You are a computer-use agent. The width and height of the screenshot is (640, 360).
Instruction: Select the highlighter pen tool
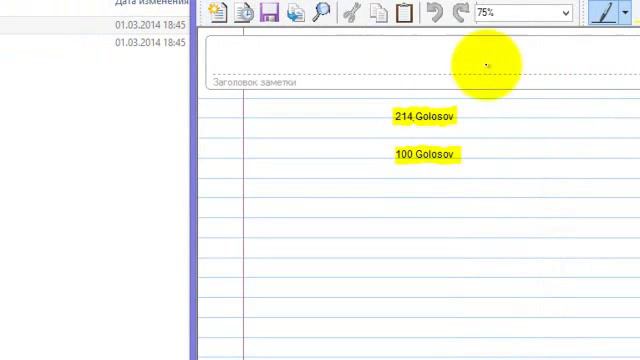(604, 12)
